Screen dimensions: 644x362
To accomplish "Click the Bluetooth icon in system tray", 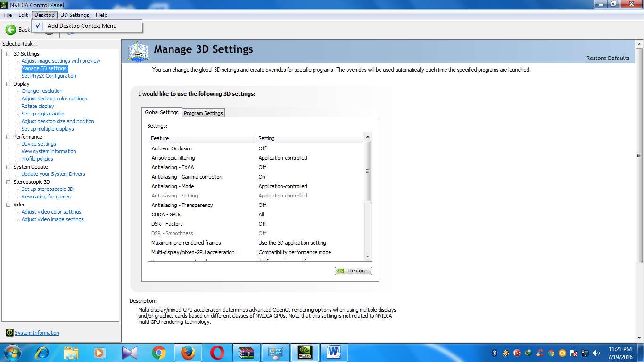I will (x=495, y=353).
